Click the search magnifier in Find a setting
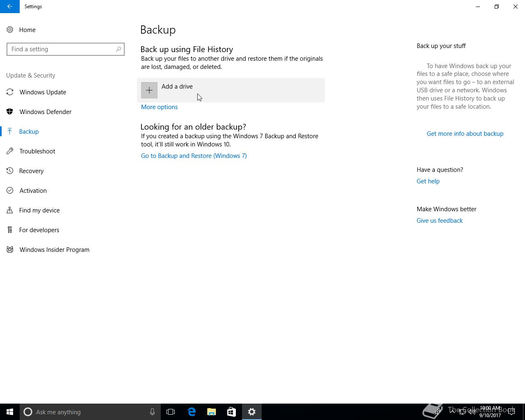The width and height of the screenshot is (525, 420). [x=119, y=49]
